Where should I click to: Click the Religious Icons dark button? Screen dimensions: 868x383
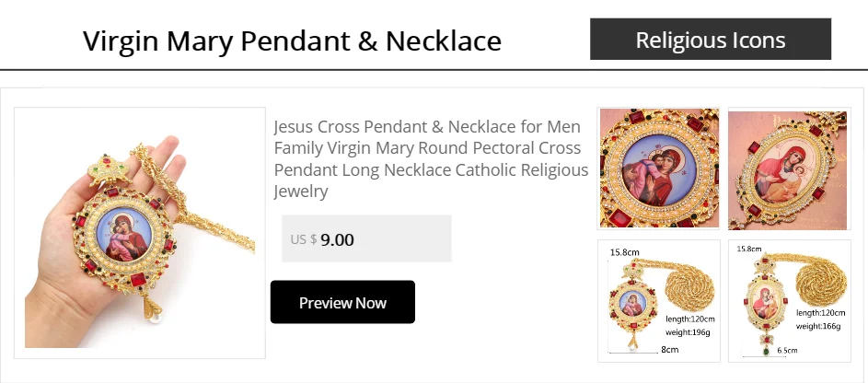click(x=710, y=40)
